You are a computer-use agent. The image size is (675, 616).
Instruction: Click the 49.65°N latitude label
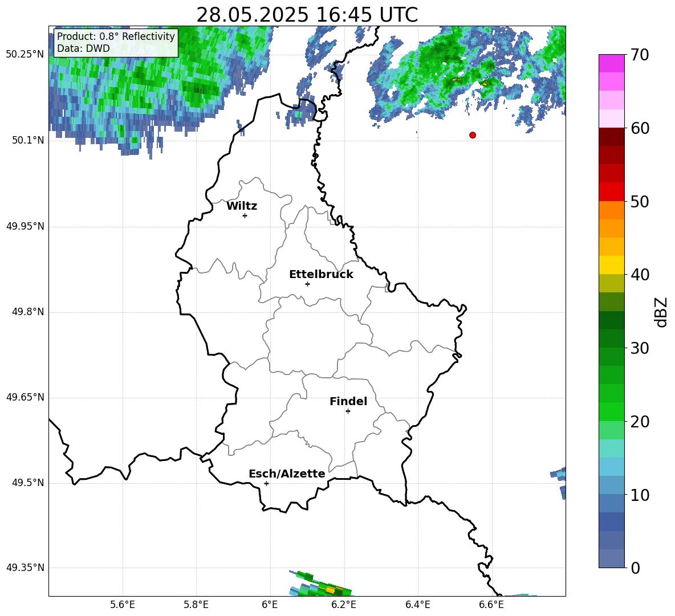[25, 397]
